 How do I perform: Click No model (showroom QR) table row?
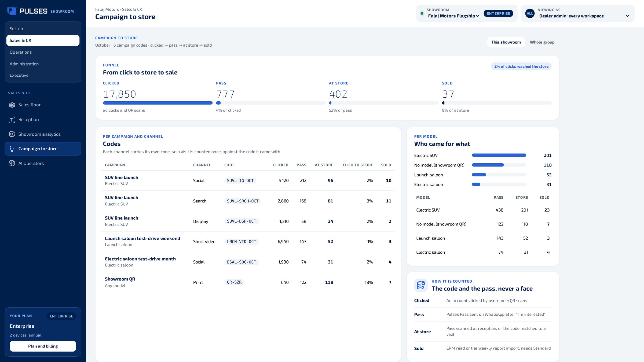[483, 224]
